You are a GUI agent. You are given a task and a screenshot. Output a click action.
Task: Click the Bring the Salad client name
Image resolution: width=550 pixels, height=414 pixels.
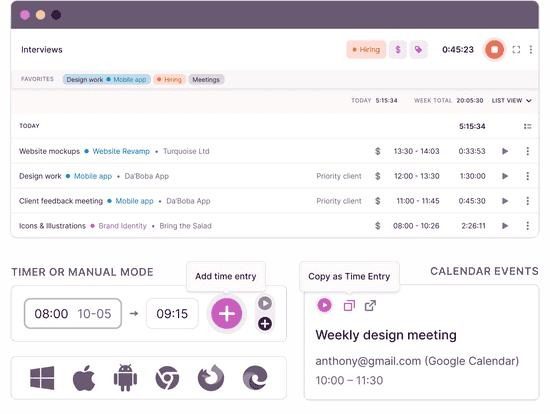[x=185, y=226]
